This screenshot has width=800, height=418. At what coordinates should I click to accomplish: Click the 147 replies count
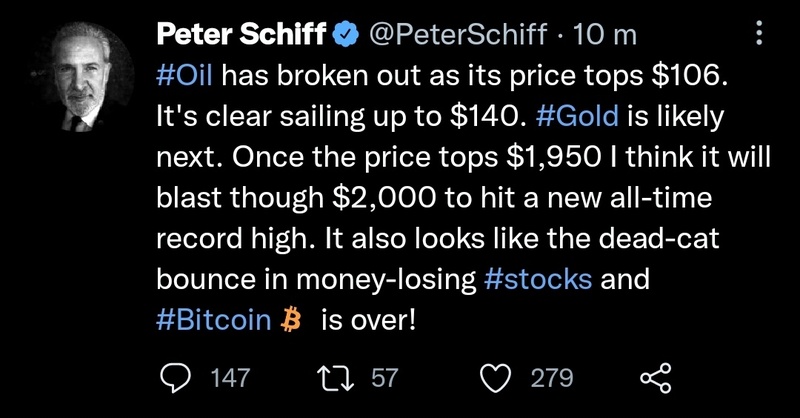[231, 378]
